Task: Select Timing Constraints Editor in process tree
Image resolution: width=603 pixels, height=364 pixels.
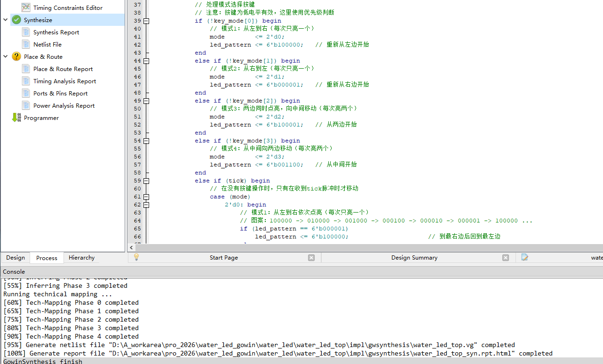Action: 68,8
